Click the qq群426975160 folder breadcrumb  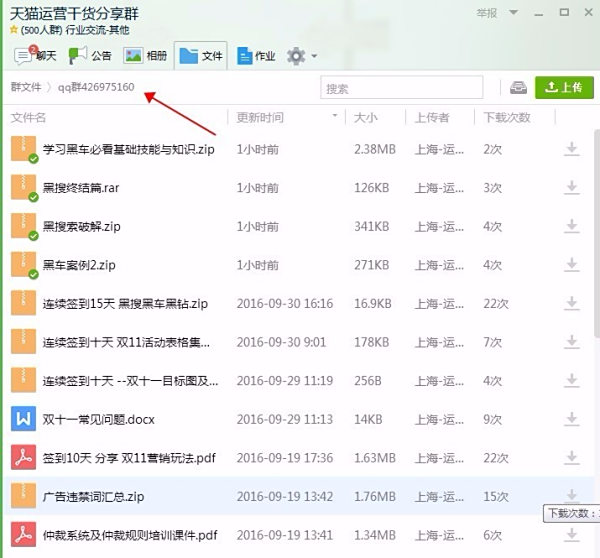pyautogui.click(x=96, y=87)
